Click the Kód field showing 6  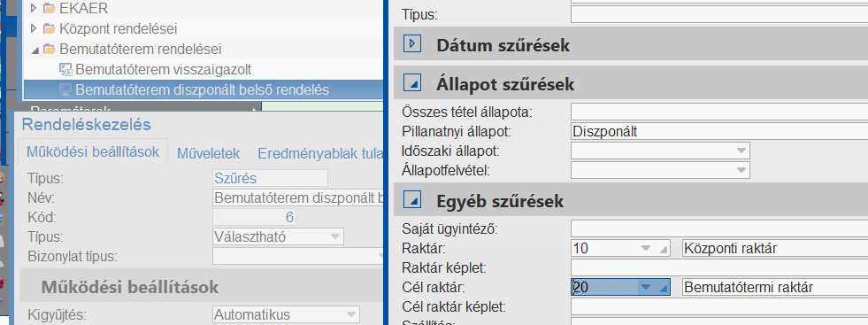(x=254, y=217)
